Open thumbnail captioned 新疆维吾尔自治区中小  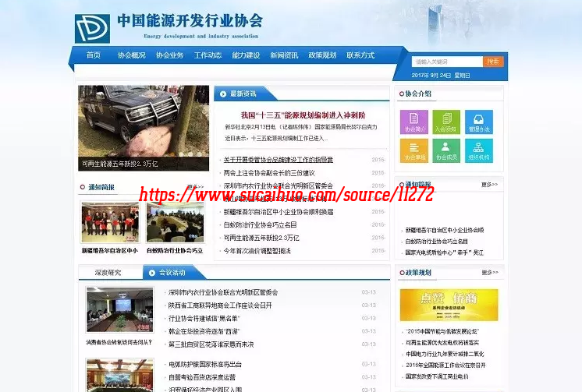click(x=110, y=223)
